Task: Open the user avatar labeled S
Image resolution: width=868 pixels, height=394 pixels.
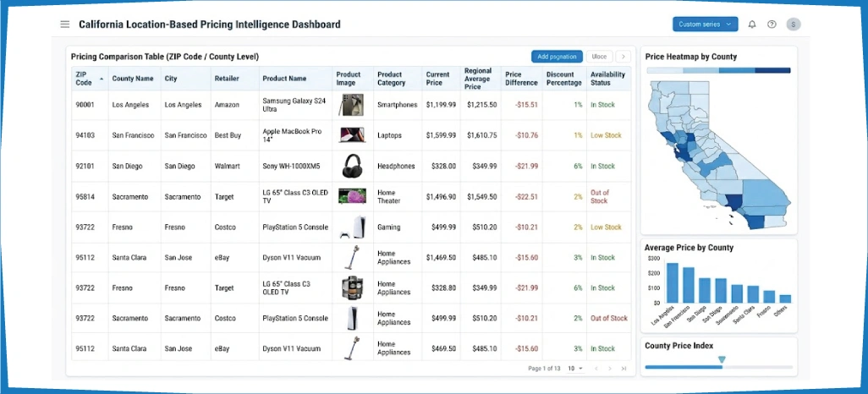Action: pos(794,25)
